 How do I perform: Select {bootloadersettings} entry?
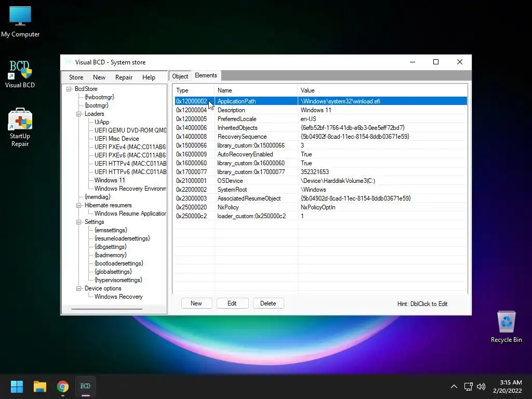tap(119, 263)
